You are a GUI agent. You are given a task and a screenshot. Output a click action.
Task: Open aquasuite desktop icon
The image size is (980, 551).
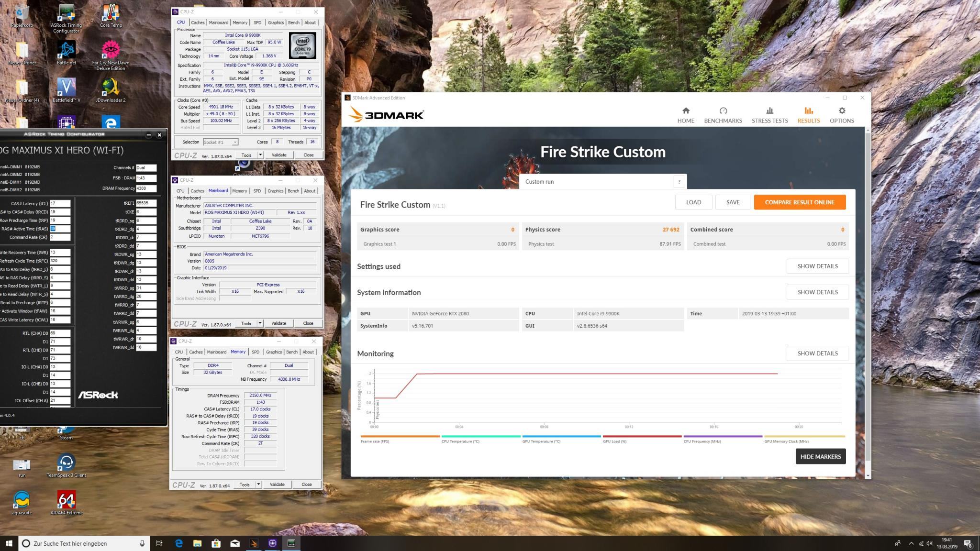(x=22, y=503)
